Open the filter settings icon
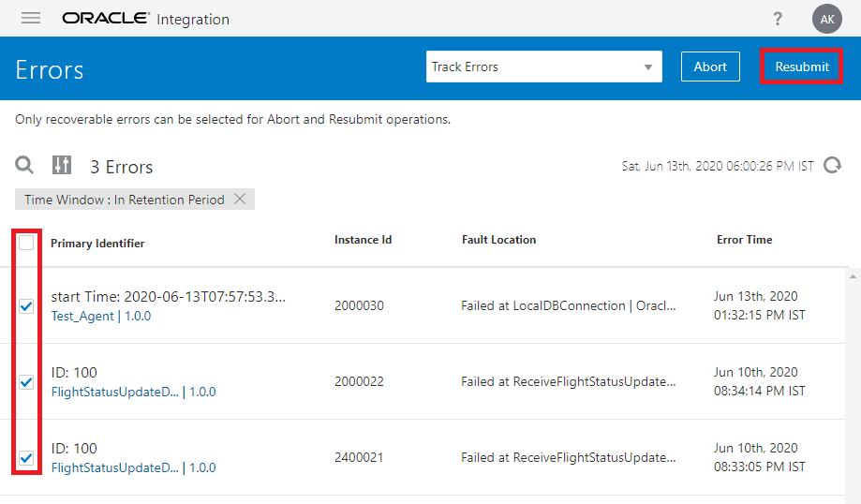 tap(62, 165)
